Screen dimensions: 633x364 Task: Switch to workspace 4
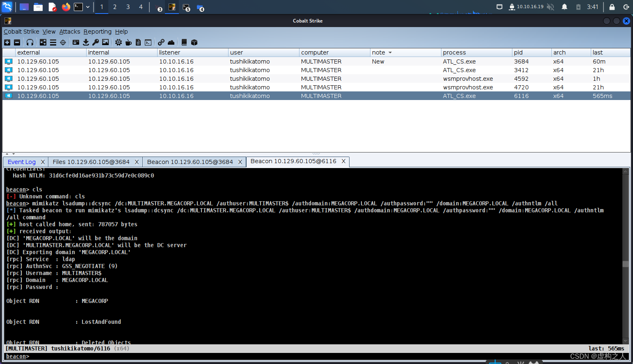click(141, 7)
